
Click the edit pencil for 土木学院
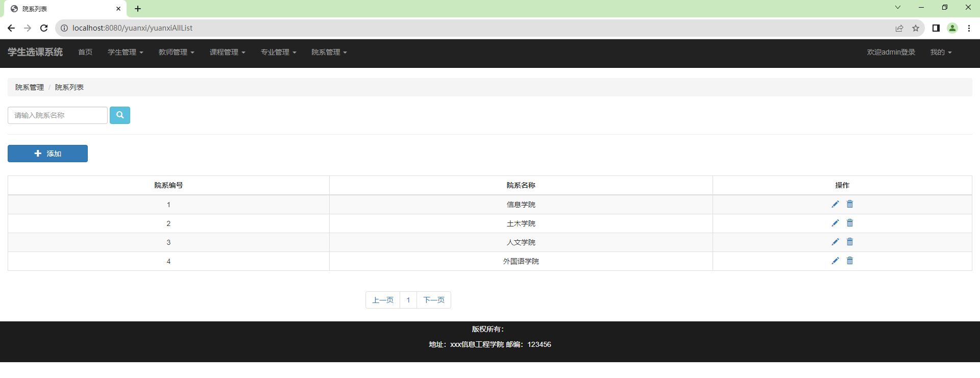tap(835, 223)
